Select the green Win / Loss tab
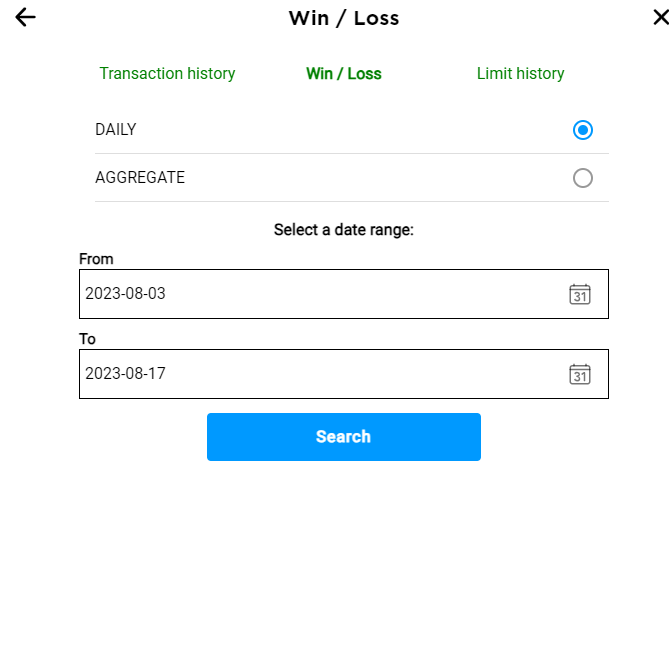669x655 pixels. click(x=344, y=73)
